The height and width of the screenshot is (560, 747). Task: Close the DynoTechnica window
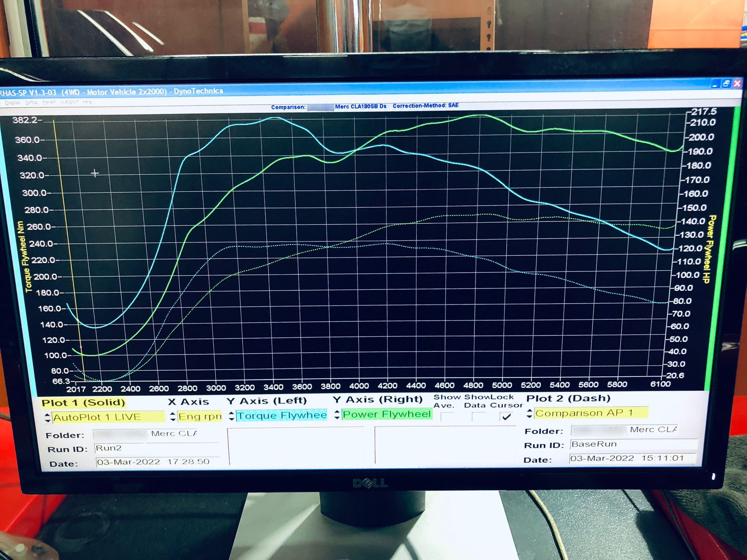pos(737,83)
